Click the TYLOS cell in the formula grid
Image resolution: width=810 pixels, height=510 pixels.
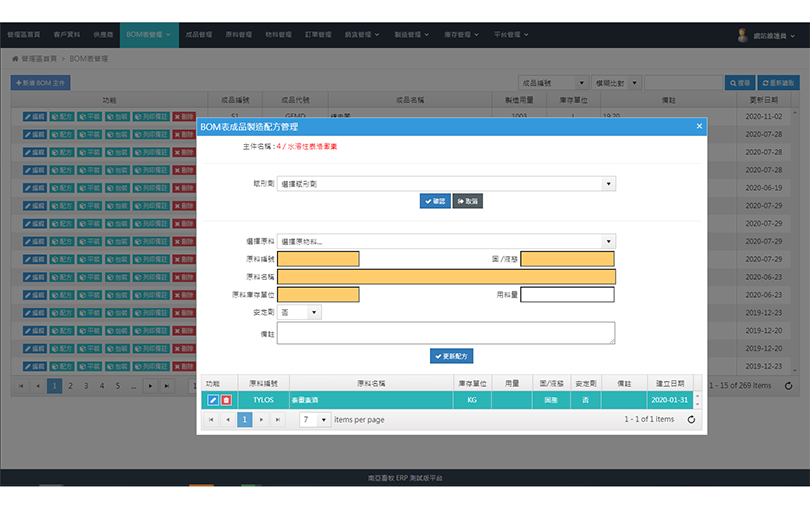(263, 400)
